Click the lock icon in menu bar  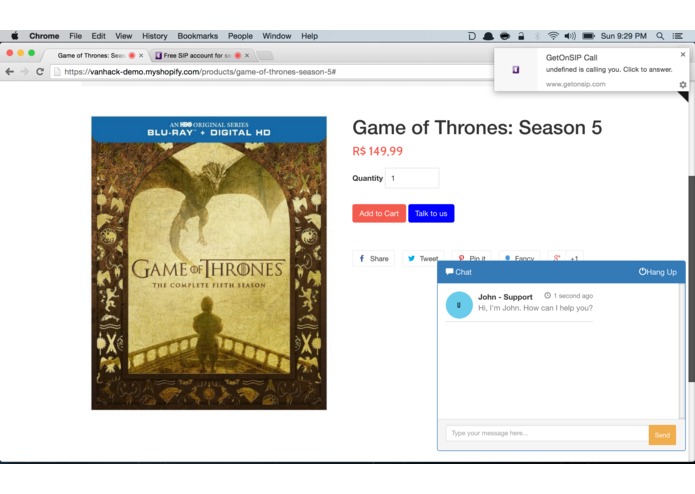tap(521, 36)
